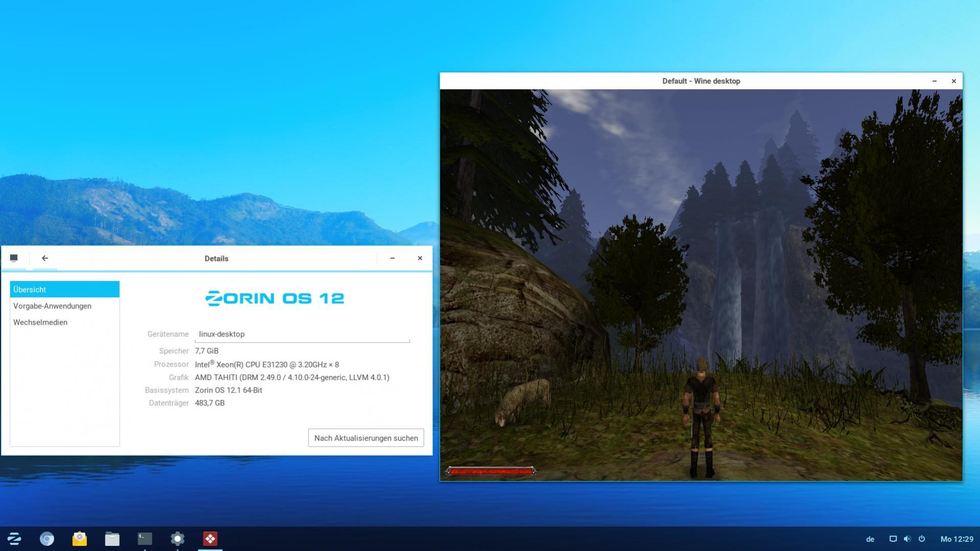The height and width of the screenshot is (551, 980).
Task: Minimize the Wine desktop window
Action: (935, 81)
